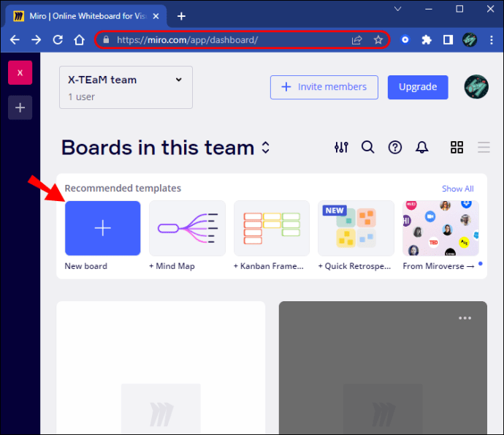Image resolution: width=504 pixels, height=435 pixels.
Task: Go forward using the browser forward arrow
Action: click(x=36, y=40)
